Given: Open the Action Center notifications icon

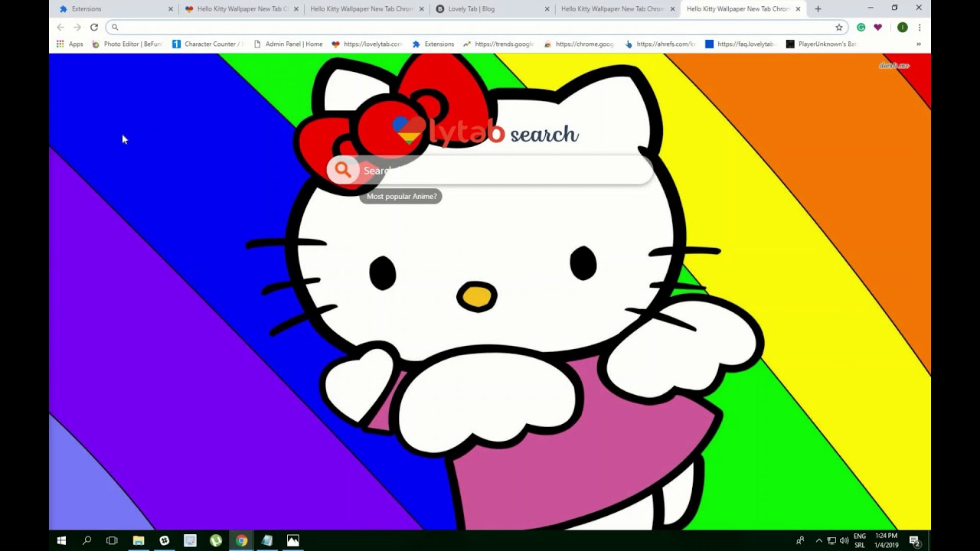Looking at the screenshot, I should 914,540.
